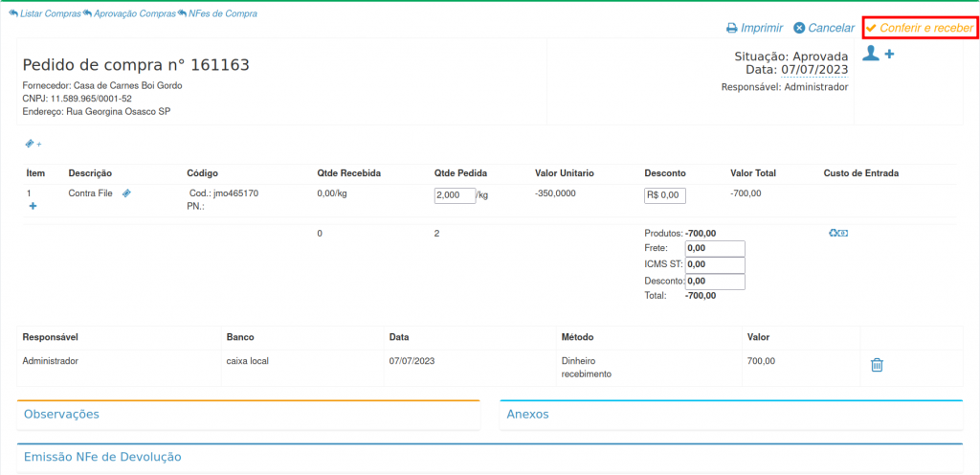Viewport: 980px width, 475px height.
Task: Click the tag icon beside Contra File
Action: [127, 193]
